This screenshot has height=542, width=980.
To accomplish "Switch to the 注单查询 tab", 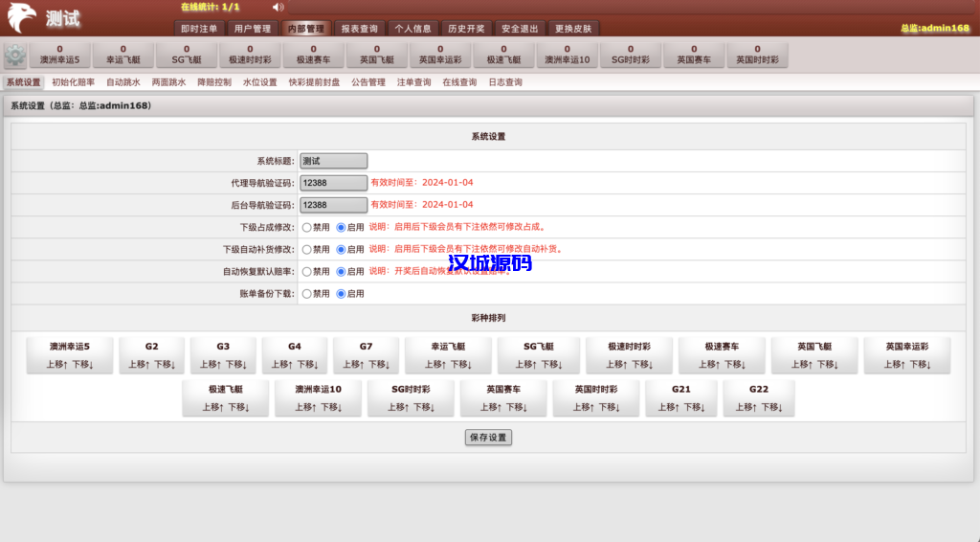I will (413, 82).
